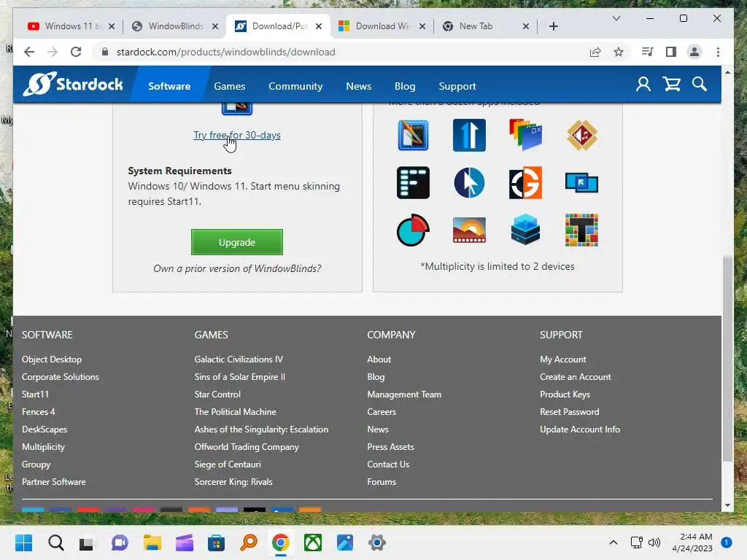Click the orange G Groupy app icon
Viewport: 747px width, 560px height.
(x=525, y=183)
